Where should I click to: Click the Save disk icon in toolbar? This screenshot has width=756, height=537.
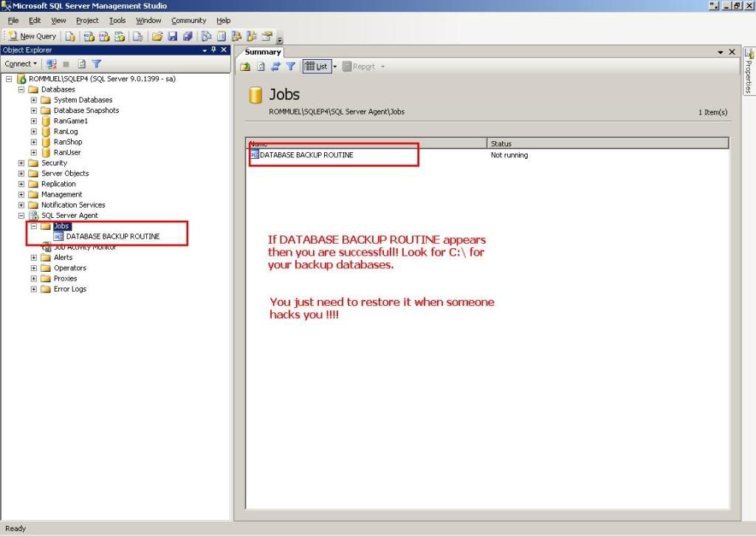click(x=173, y=36)
